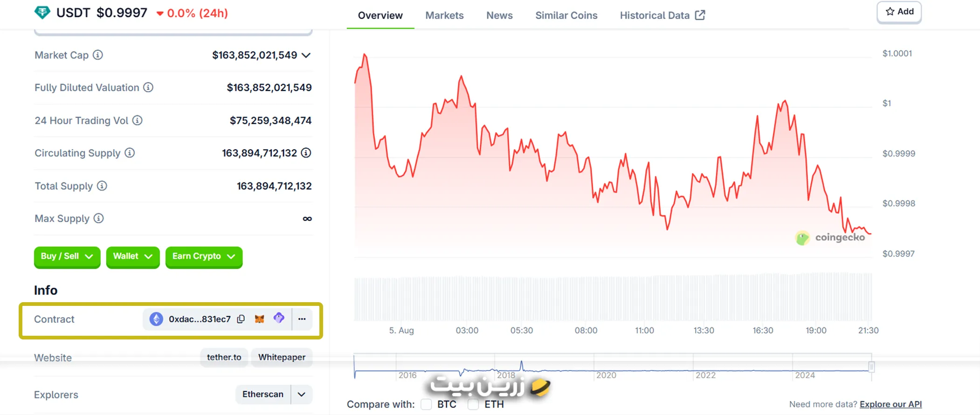Open 24 Hour Trading Vol info icon
This screenshot has height=415, width=980.
[x=138, y=120]
